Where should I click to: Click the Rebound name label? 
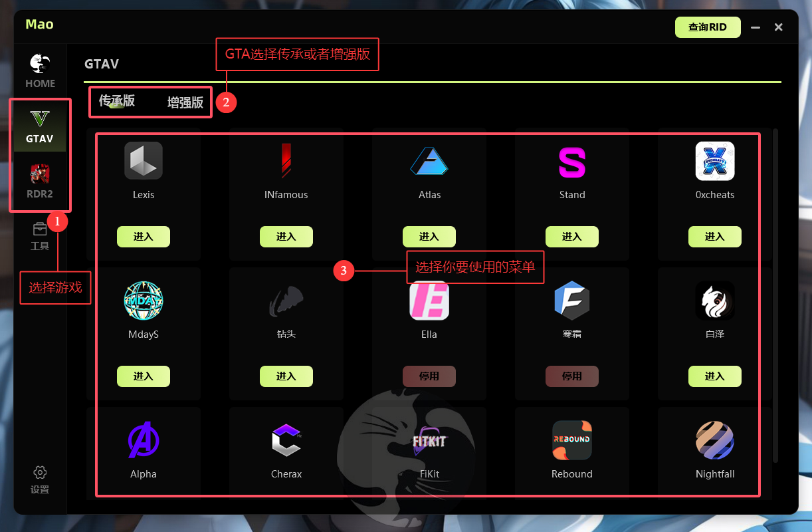[x=572, y=474]
